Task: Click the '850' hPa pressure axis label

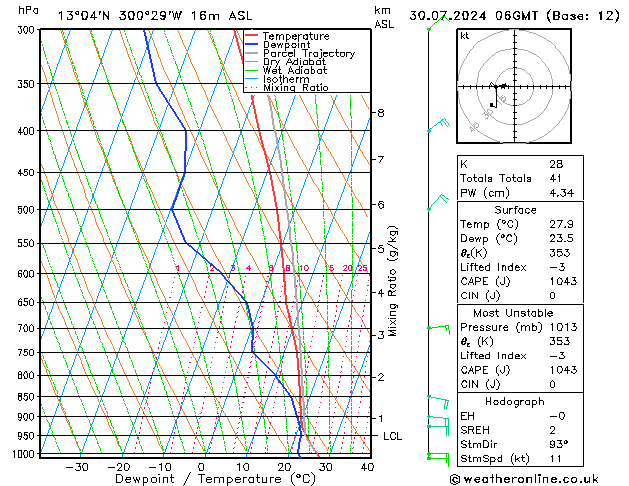Action: 28,397
